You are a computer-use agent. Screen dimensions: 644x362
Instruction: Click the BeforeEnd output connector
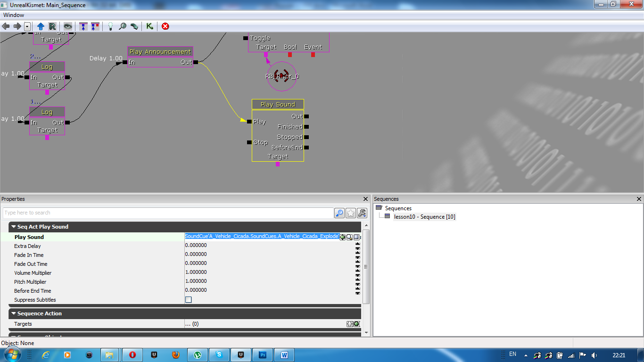click(306, 148)
